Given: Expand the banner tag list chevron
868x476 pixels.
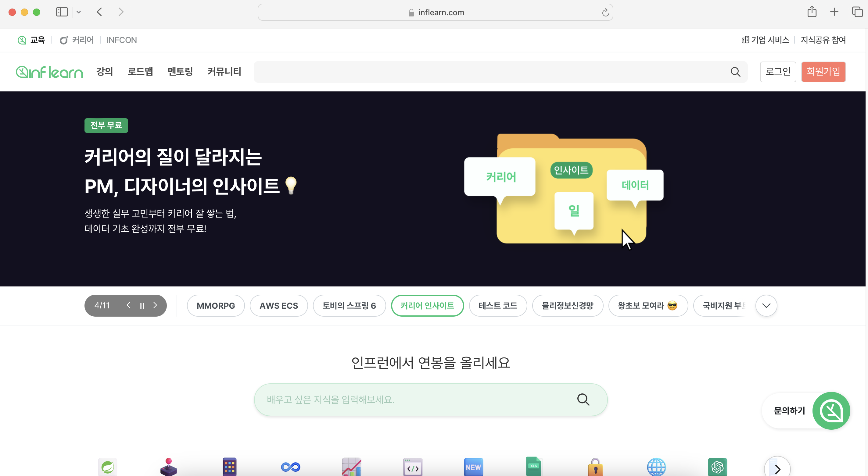Looking at the screenshot, I should [766, 306].
